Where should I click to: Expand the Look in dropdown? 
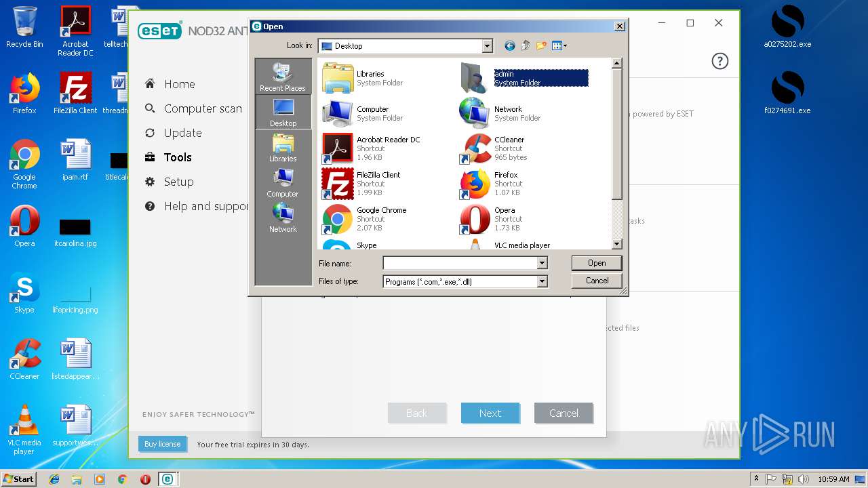(x=487, y=46)
